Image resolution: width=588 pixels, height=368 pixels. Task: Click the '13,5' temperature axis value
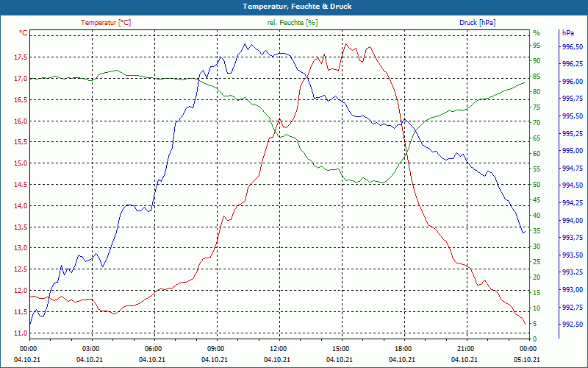[21, 227]
